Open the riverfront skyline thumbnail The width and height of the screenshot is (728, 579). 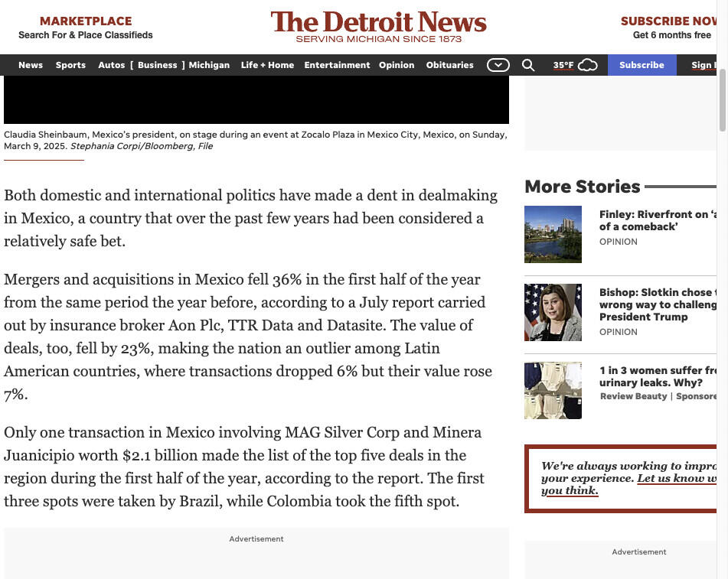(553, 234)
